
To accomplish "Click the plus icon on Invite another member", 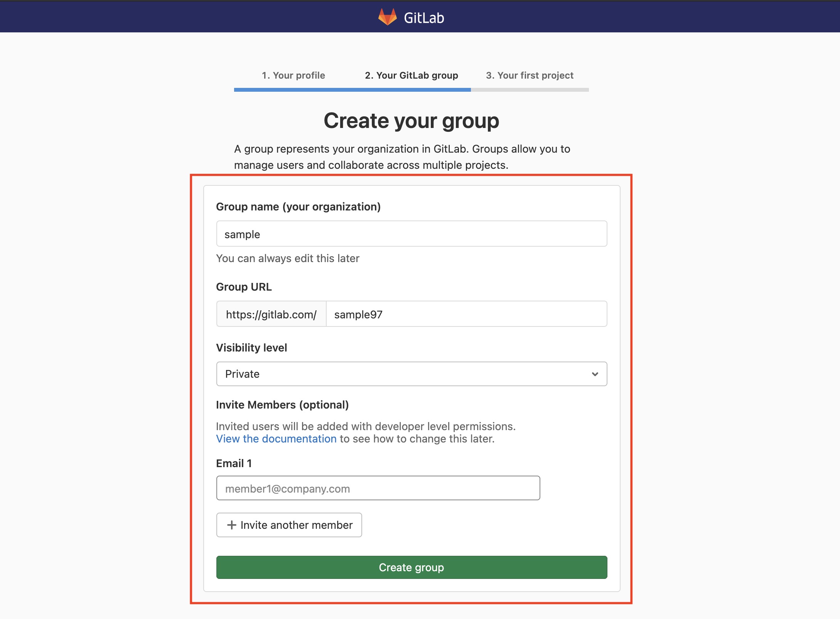I will click(x=231, y=525).
